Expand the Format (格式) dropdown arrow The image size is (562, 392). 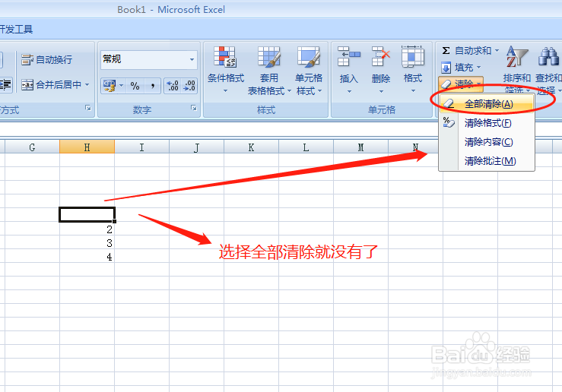pyautogui.click(x=413, y=91)
